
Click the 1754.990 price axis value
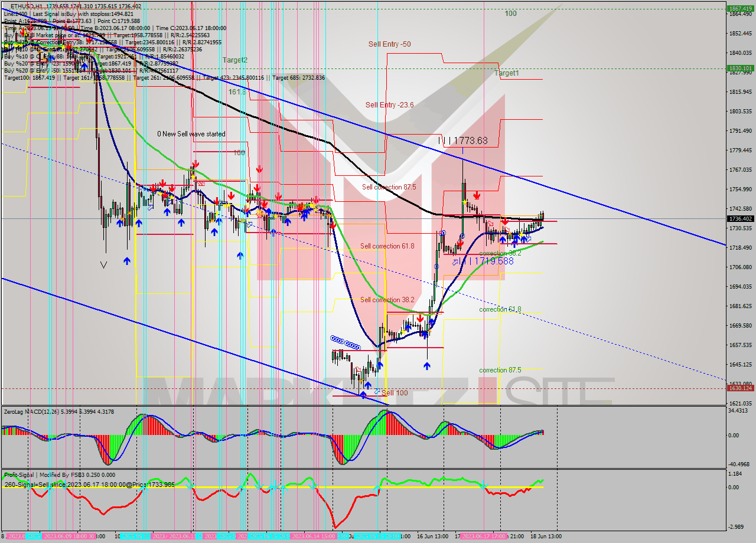(x=740, y=189)
